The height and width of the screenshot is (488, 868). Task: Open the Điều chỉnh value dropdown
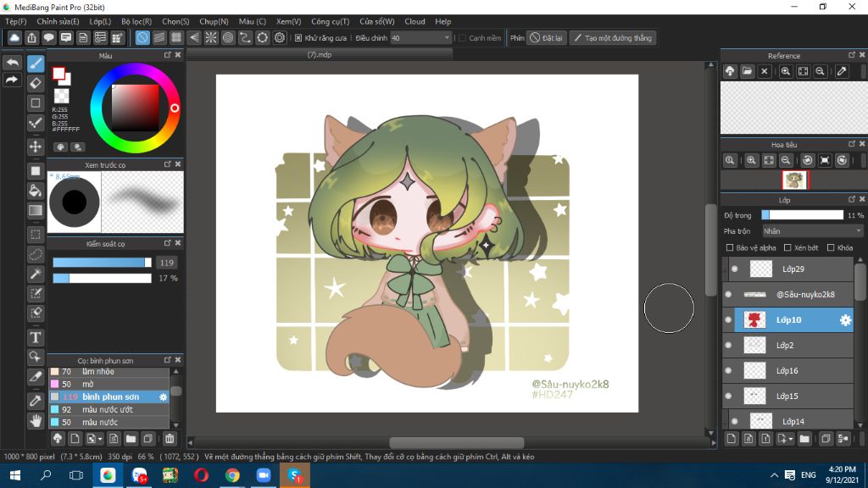tap(420, 38)
